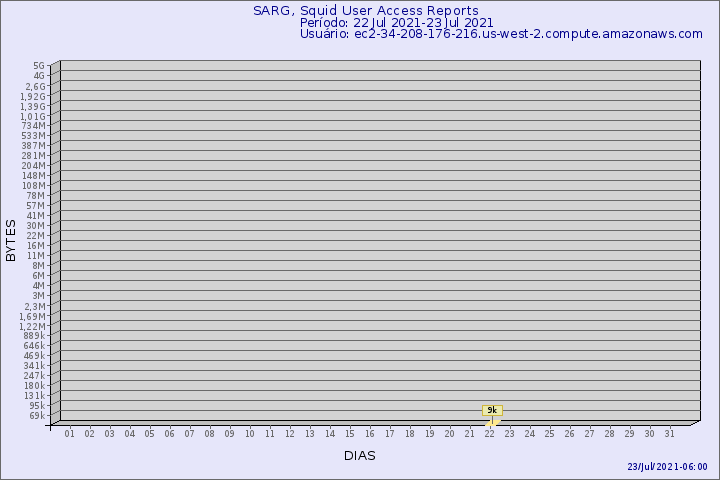
Task: Click day 23 on the x-axis
Action: (x=510, y=434)
